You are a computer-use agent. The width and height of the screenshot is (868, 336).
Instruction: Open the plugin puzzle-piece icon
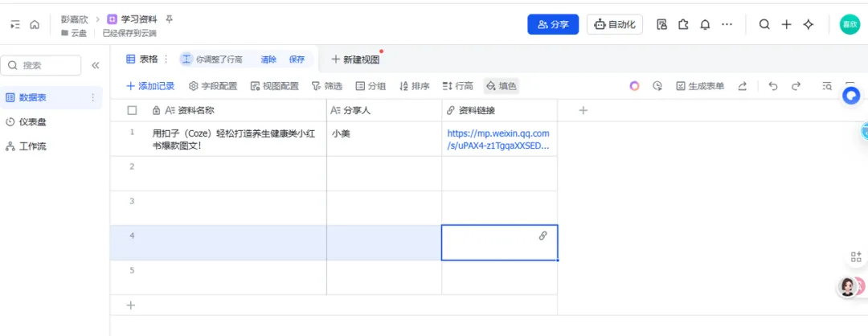[x=684, y=24]
